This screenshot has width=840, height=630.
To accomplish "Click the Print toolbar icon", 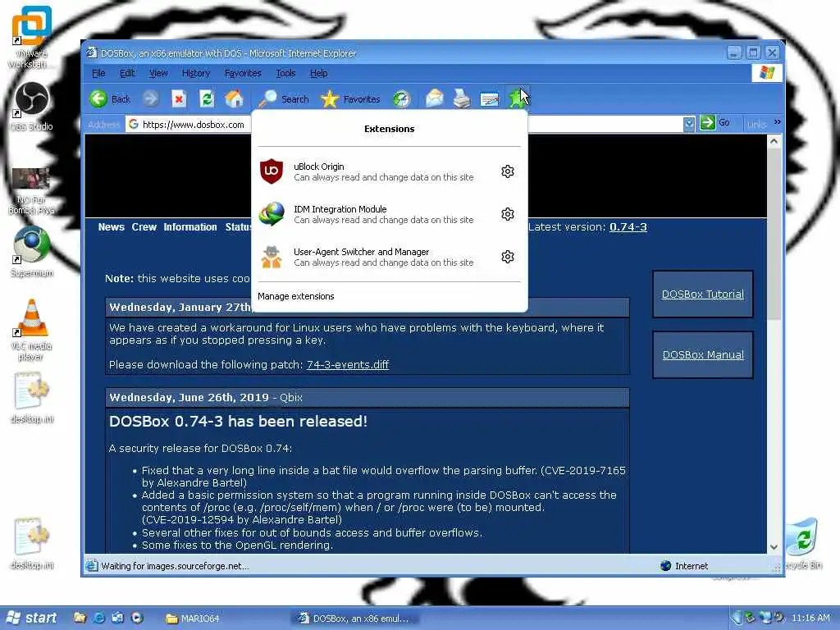I will pos(462,98).
